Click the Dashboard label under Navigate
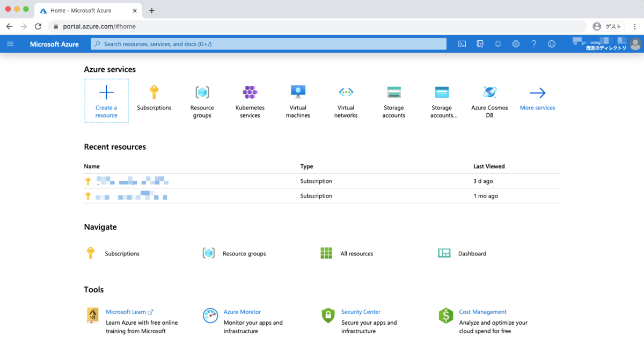Screen dimensions: 644x351 (x=472, y=254)
